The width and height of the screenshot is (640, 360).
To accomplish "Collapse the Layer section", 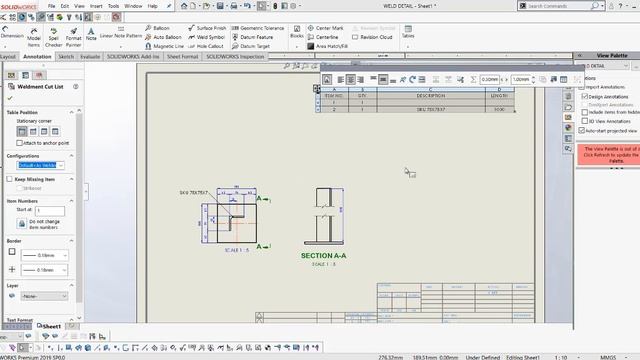I will pos(71,285).
